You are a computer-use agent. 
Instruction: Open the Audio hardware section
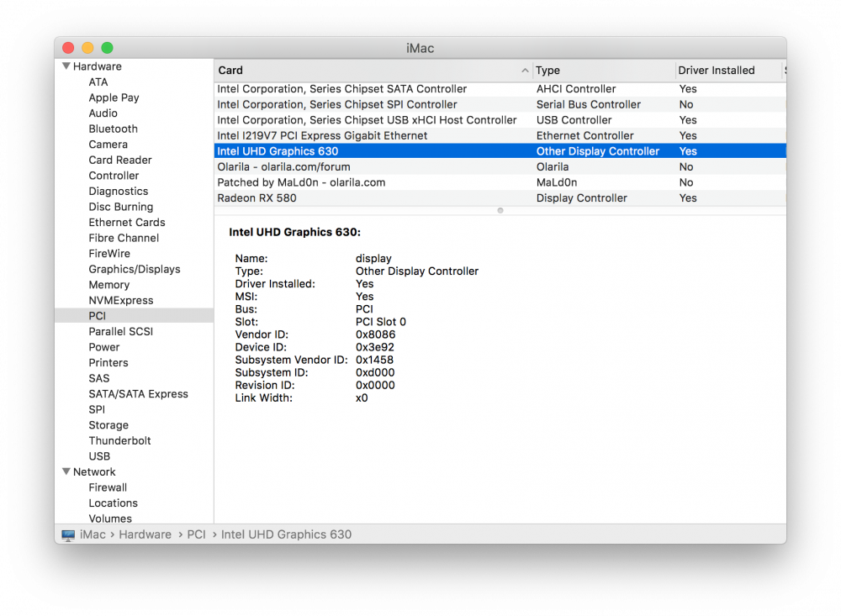coord(103,113)
